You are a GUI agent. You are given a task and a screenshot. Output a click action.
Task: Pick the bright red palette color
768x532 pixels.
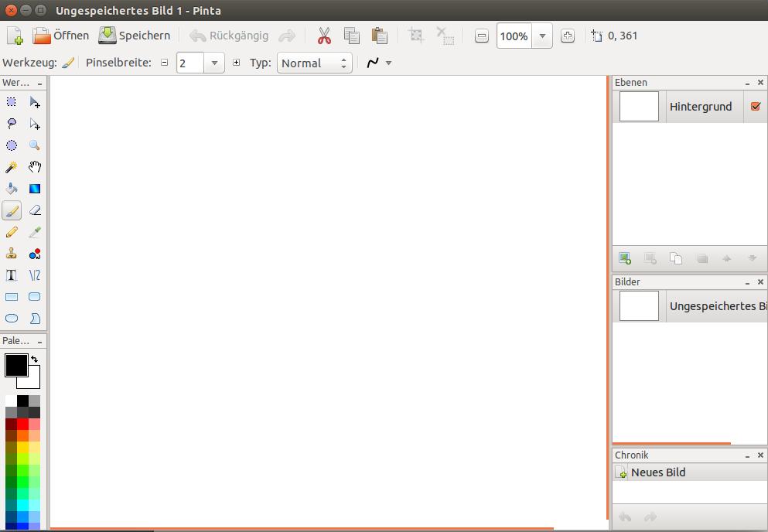pyautogui.click(x=22, y=424)
